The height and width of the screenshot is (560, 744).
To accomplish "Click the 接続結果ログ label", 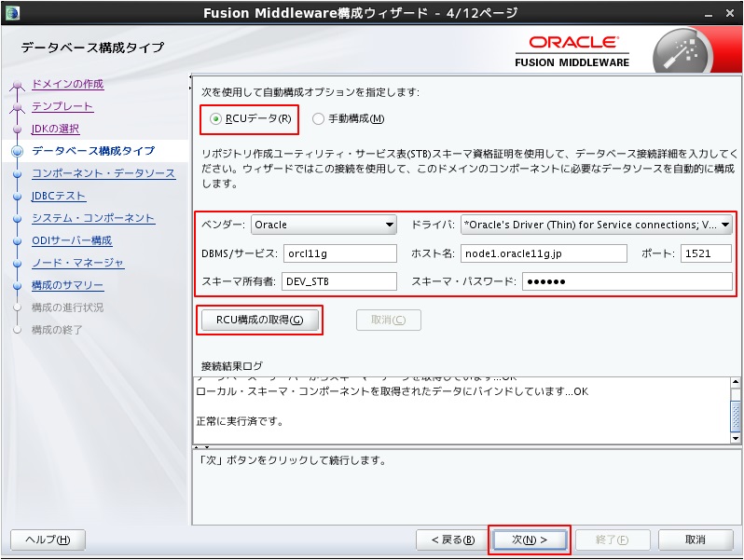I will click(232, 366).
